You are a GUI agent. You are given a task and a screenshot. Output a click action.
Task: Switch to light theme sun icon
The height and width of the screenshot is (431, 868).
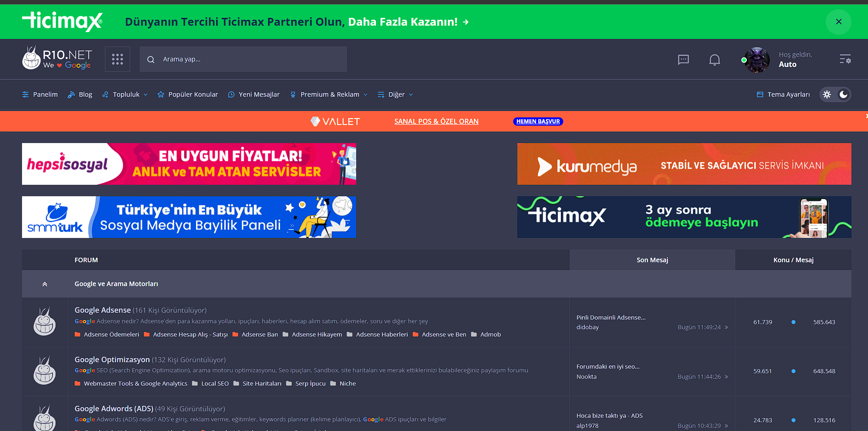pyautogui.click(x=827, y=94)
